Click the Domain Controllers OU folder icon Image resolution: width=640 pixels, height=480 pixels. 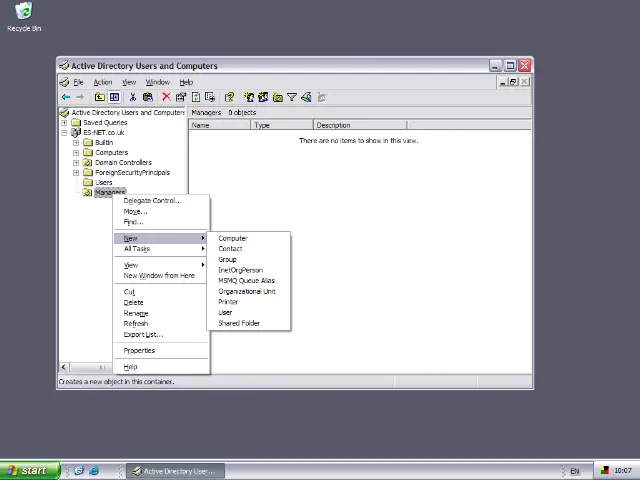tap(88, 162)
